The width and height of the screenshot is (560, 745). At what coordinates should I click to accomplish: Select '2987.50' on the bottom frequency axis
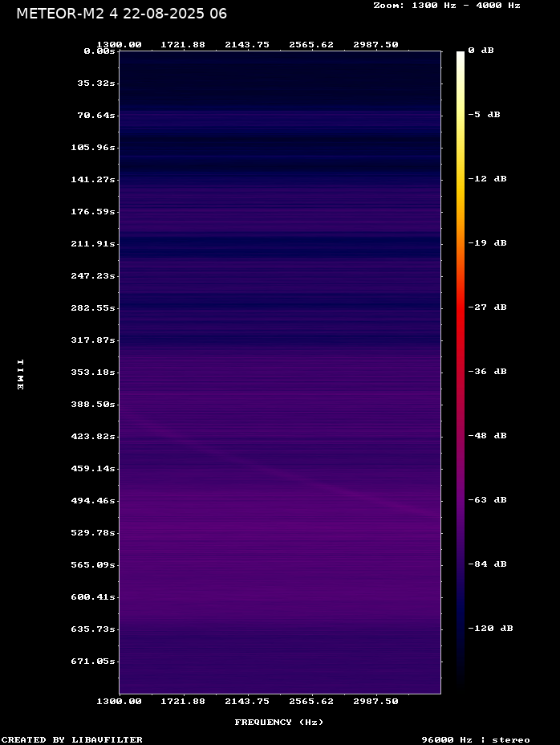click(375, 702)
